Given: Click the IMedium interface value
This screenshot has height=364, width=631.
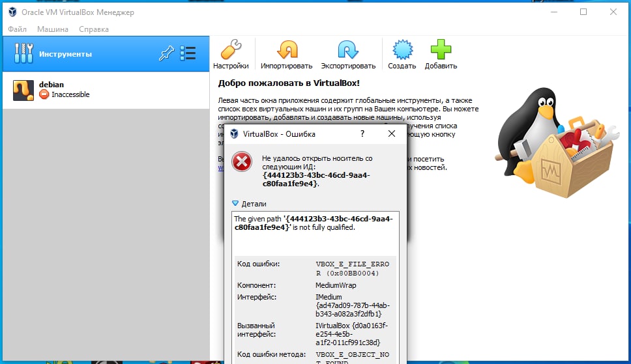Looking at the screenshot, I should tap(353, 305).
